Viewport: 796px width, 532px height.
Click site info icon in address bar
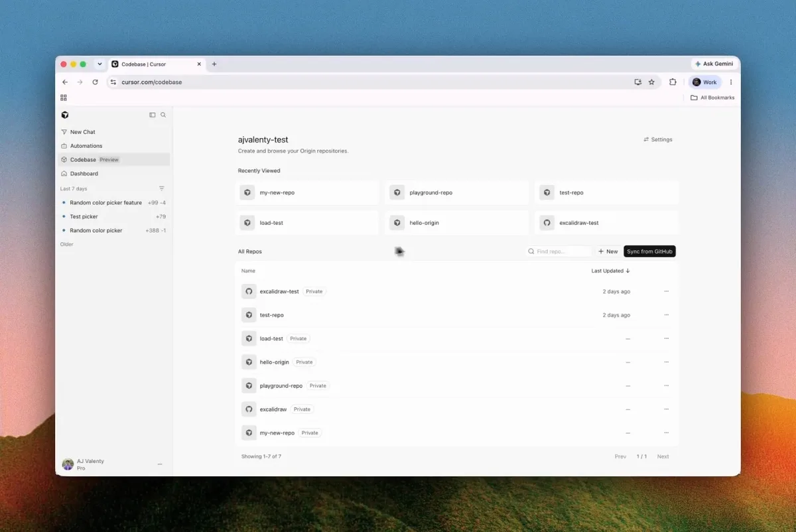pos(113,82)
